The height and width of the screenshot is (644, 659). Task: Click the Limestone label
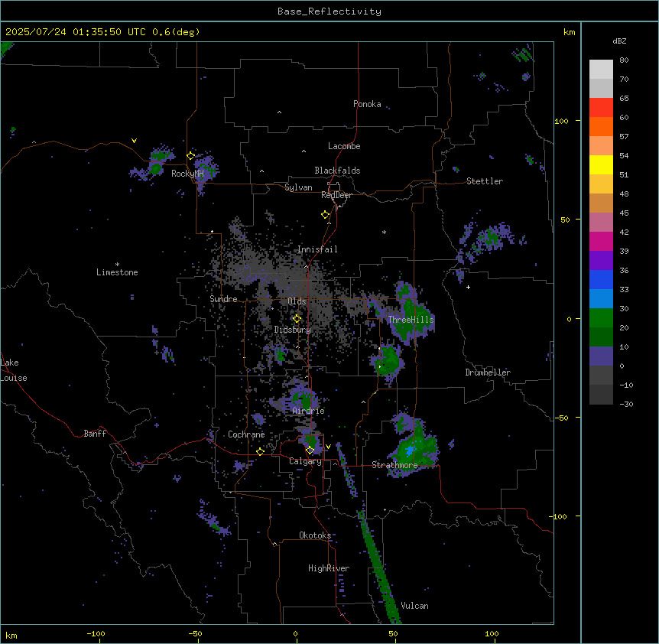pos(117,272)
